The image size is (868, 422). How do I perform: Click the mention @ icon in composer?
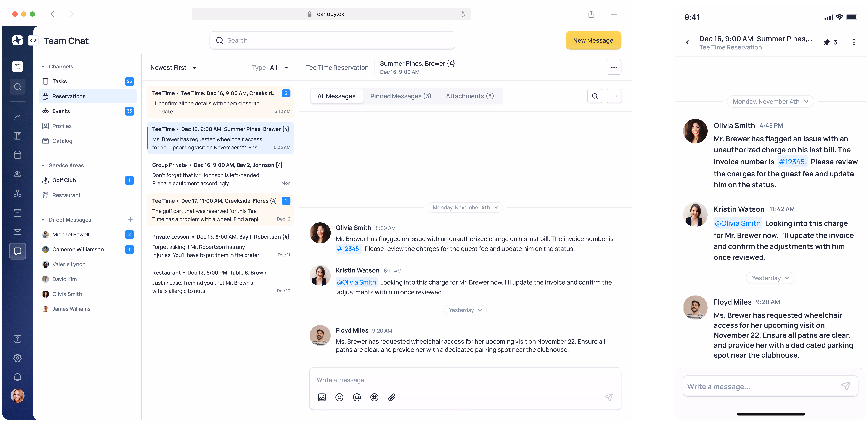tap(357, 397)
